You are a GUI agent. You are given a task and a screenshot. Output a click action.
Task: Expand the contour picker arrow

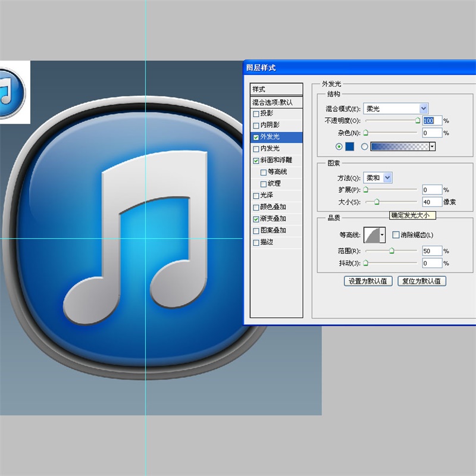tap(382, 235)
